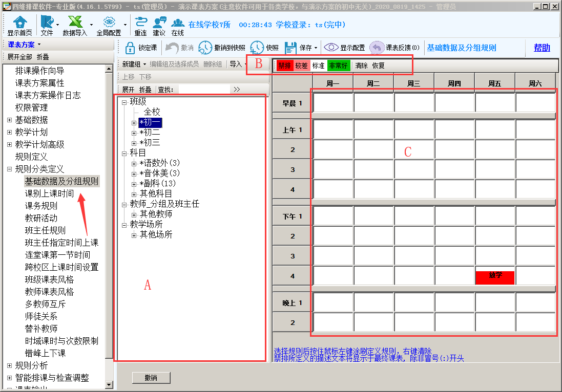Click the 撤销 button at bottom

151,378
